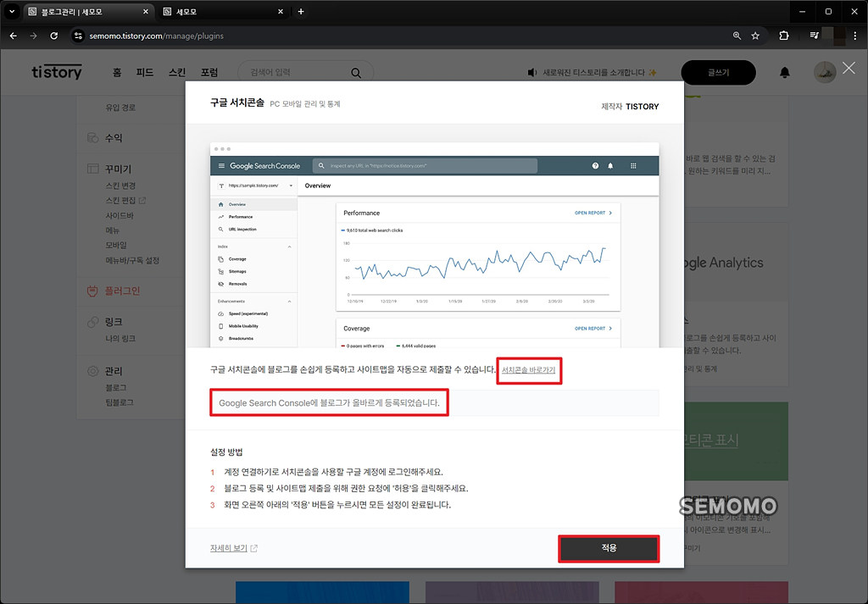Open 포럼 in the Tistory header
Viewport: 868px width, 604px height.
click(209, 73)
